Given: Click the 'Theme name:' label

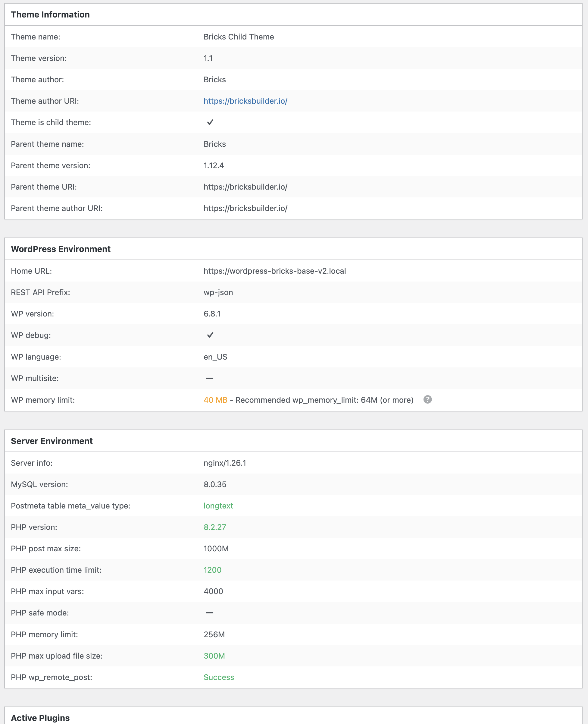Looking at the screenshot, I should (x=36, y=36).
